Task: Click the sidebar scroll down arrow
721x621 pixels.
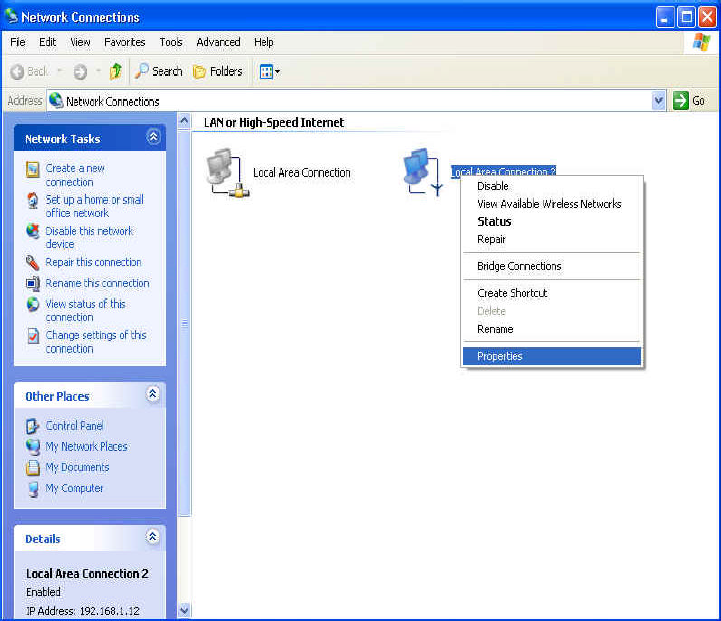Action: coord(184,610)
